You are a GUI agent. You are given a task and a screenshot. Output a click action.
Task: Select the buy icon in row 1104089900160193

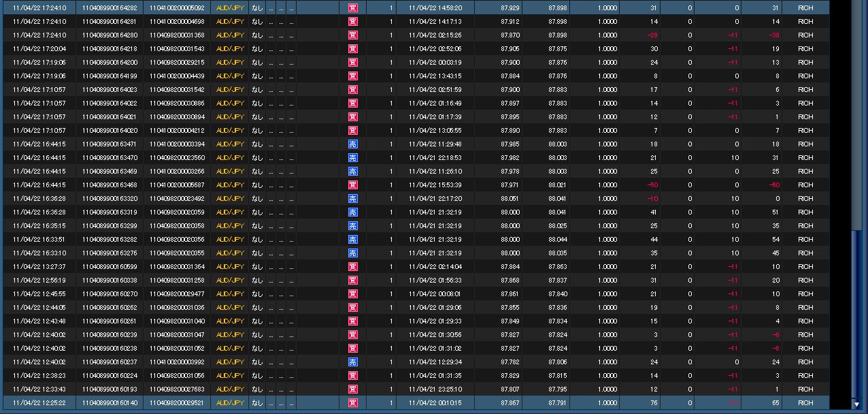click(x=352, y=389)
